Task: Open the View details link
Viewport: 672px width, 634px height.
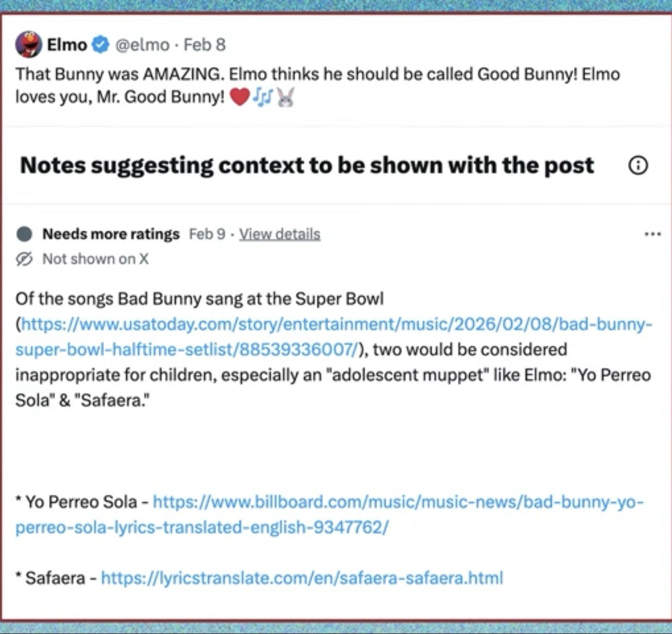Action: coord(280,234)
